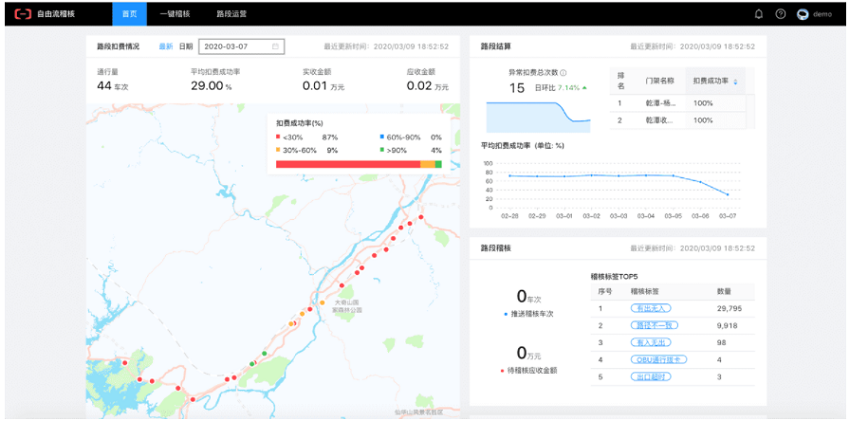850x421 pixels.
Task: Click the OBU通行技卡 tag link
Action: click(658, 359)
